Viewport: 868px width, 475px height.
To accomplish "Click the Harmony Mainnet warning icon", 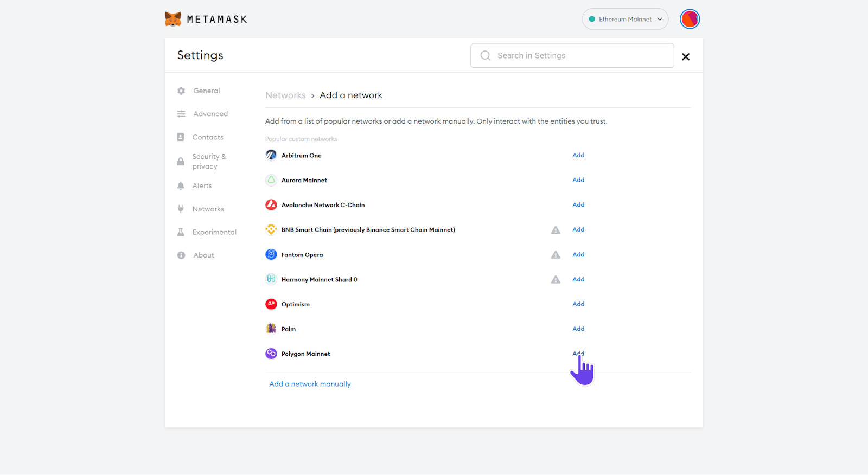I will click(556, 280).
